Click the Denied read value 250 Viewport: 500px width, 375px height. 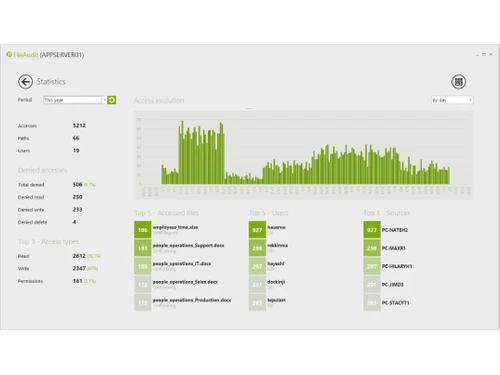coord(77,197)
